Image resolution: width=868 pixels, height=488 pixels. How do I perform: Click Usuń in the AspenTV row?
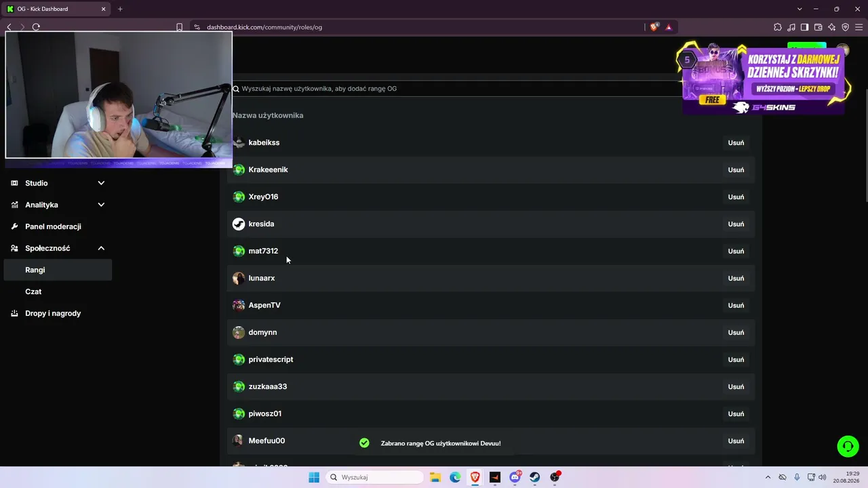pyautogui.click(x=736, y=305)
